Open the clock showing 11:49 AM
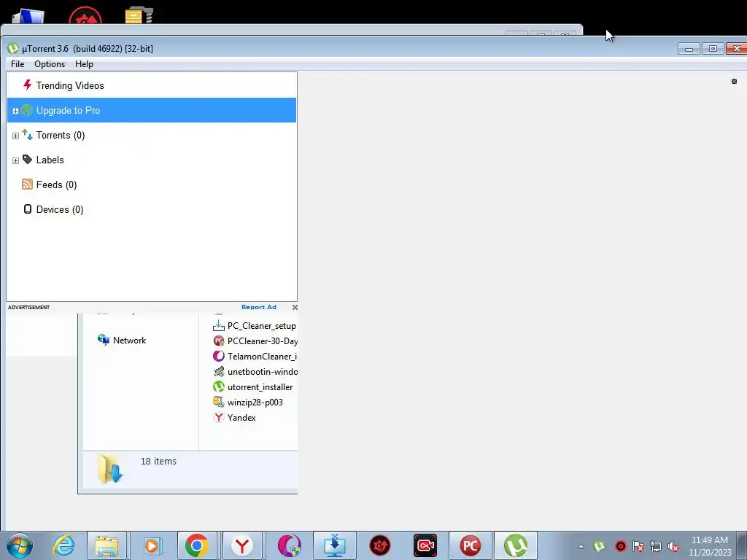Viewport: 747px width, 560px height. point(709,546)
